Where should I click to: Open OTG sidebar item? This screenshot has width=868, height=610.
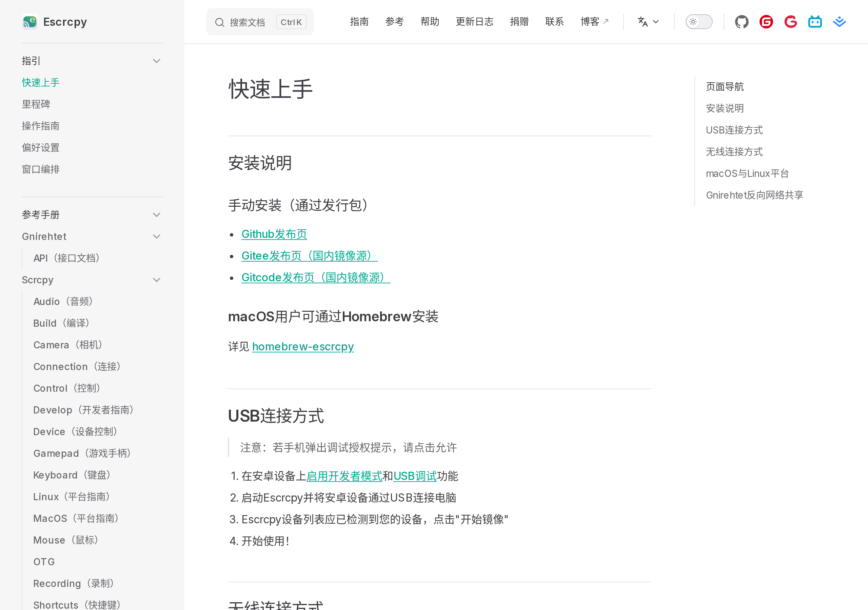pos(44,562)
